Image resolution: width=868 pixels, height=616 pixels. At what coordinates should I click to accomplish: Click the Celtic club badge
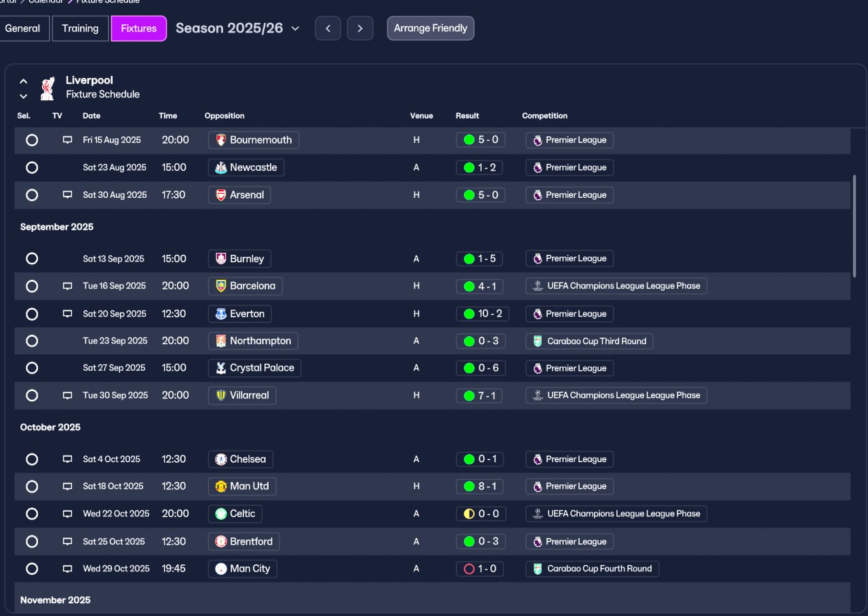click(220, 514)
